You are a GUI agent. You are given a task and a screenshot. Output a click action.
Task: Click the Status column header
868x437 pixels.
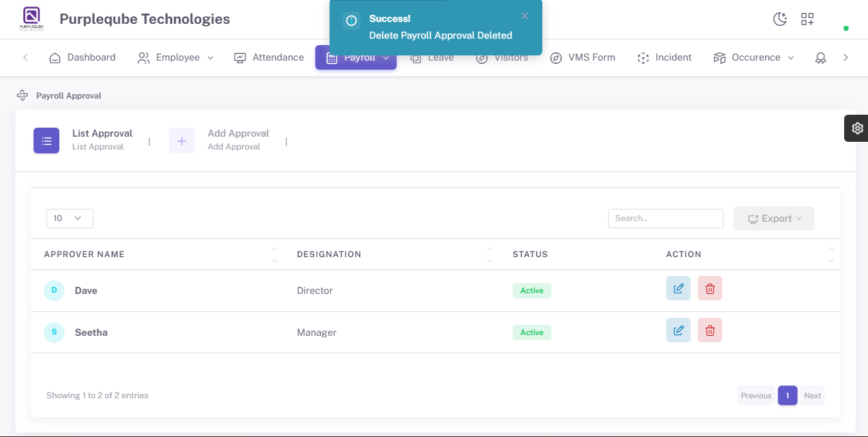click(530, 255)
